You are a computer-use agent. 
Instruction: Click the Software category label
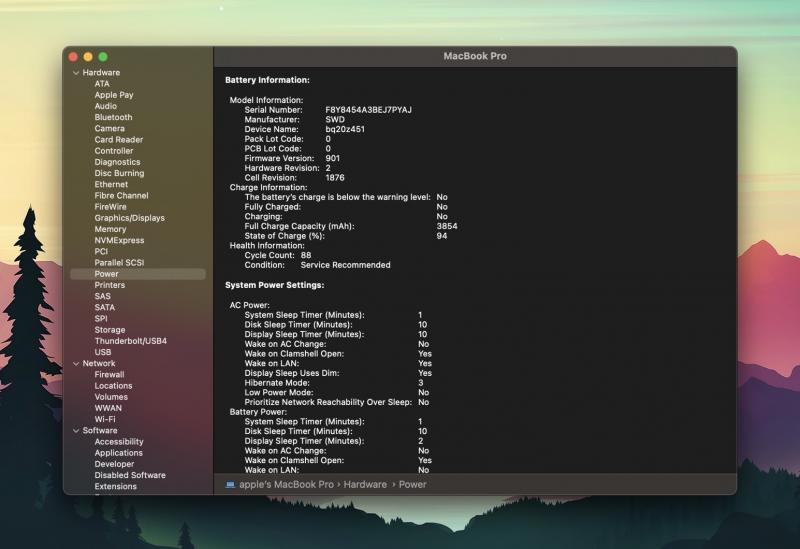(x=100, y=431)
